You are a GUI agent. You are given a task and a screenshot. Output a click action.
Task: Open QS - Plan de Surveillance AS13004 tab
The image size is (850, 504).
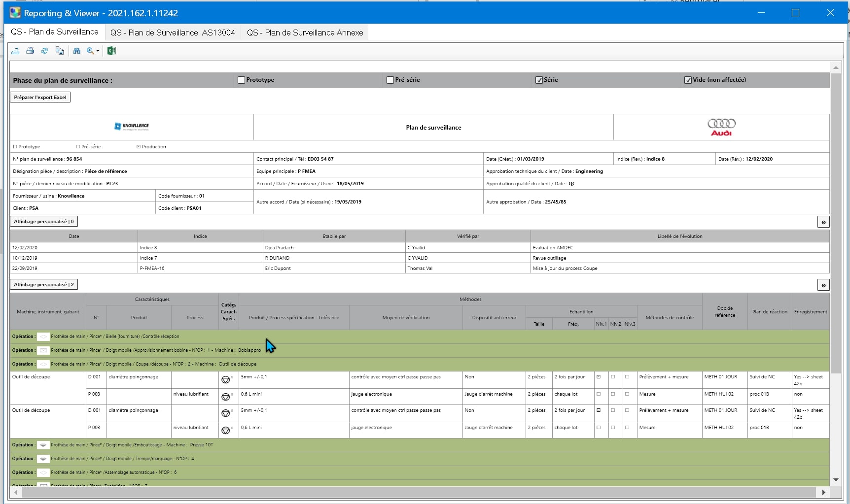coord(173,33)
